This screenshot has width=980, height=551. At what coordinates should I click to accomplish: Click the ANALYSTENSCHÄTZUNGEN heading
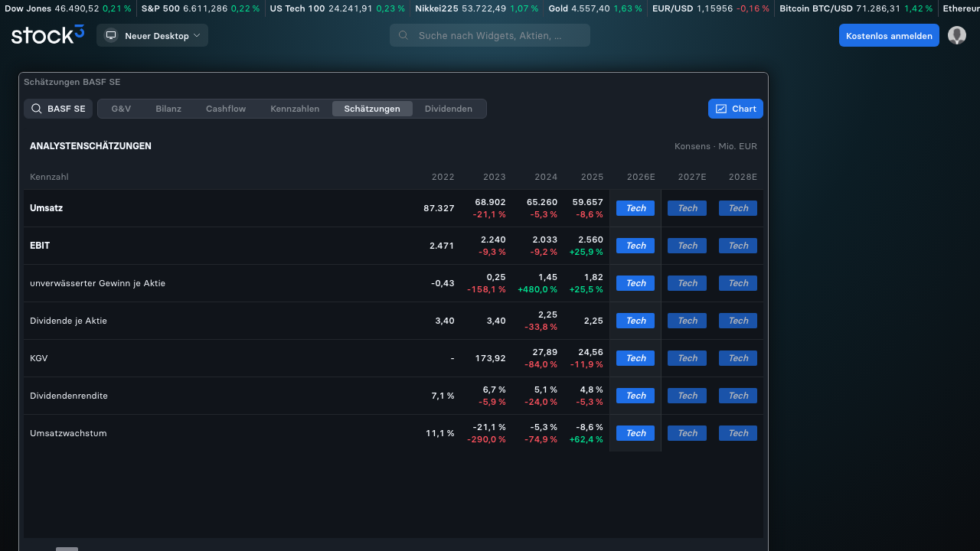[x=90, y=146]
